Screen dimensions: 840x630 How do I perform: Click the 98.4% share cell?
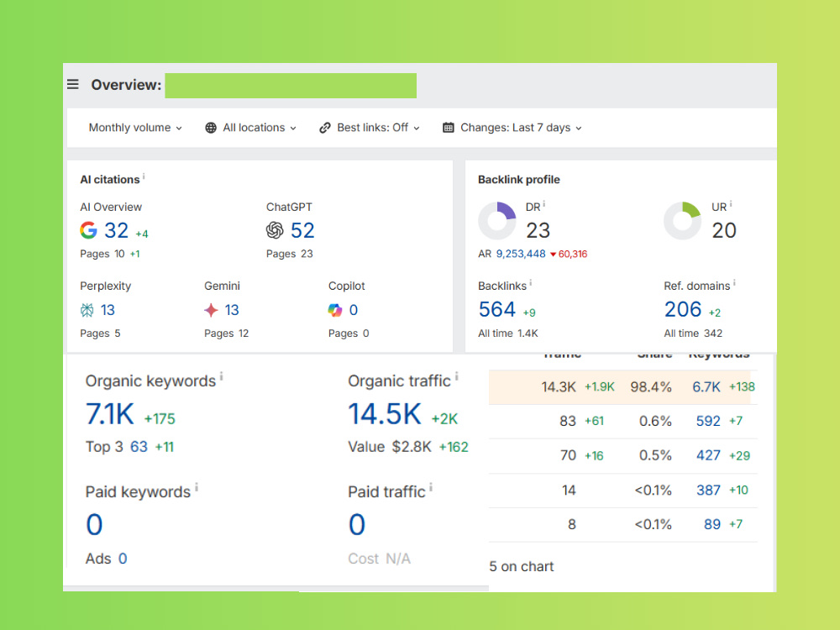click(651, 386)
